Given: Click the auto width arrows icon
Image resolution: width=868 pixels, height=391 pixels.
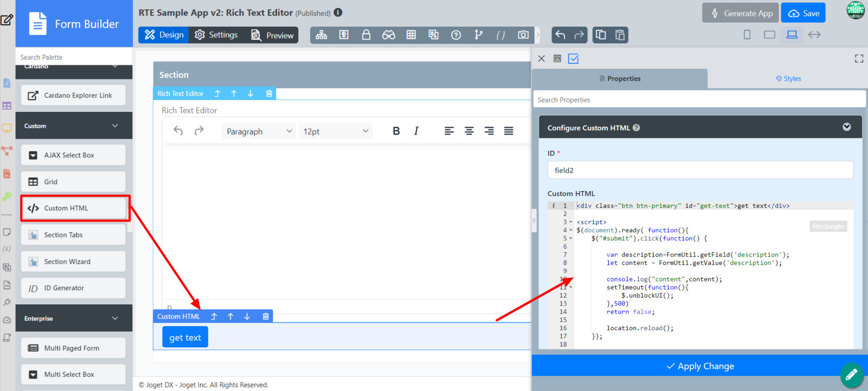Looking at the screenshot, I should 815,35.
